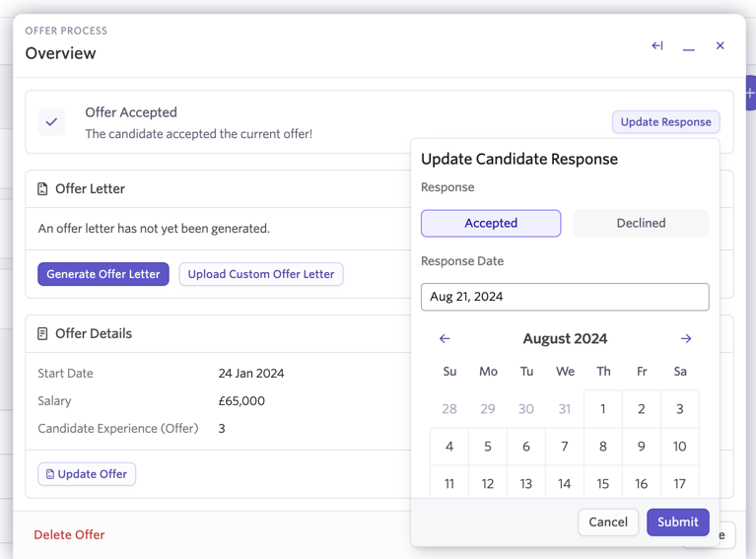
Task: Choose August 14 as response date
Action: pyautogui.click(x=565, y=483)
